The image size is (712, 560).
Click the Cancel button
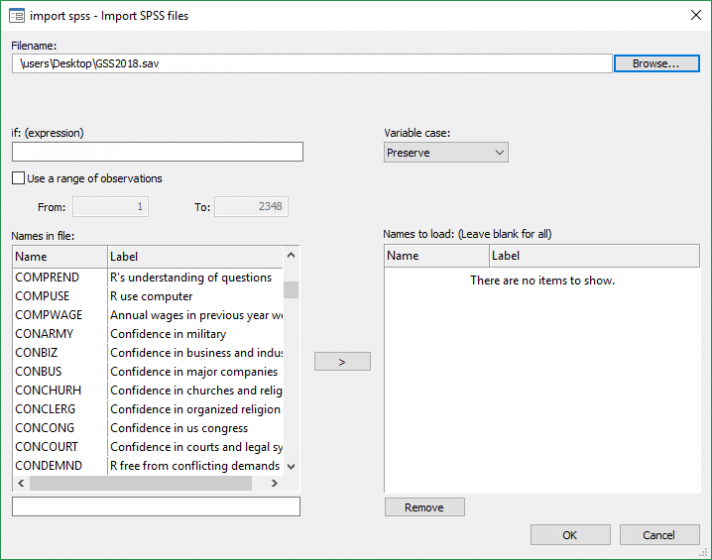[659, 535]
